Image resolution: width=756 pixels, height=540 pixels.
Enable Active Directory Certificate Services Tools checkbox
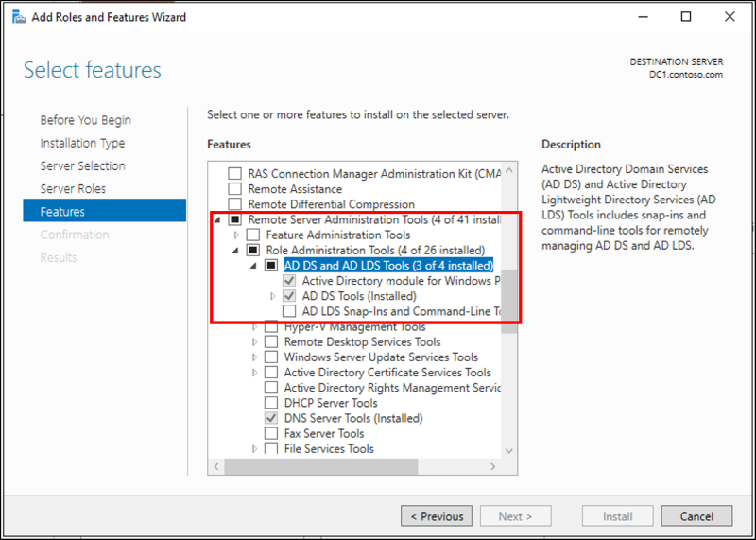271,373
